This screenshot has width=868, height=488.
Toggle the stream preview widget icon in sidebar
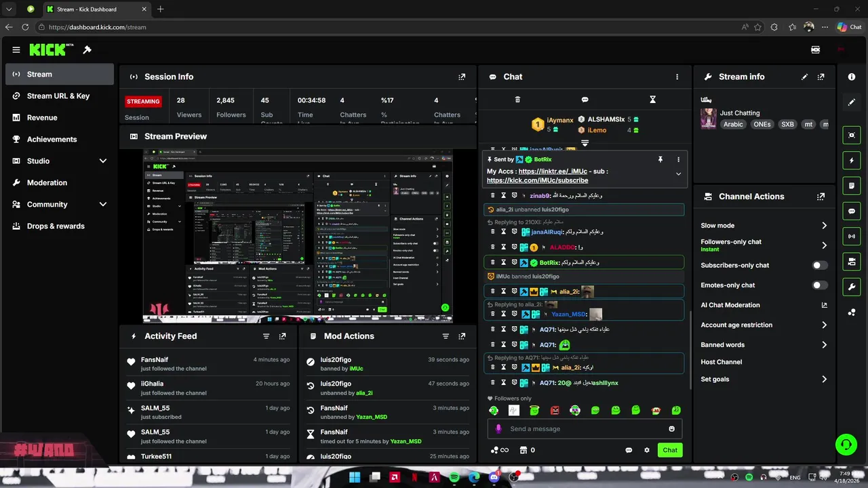tap(852, 135)
